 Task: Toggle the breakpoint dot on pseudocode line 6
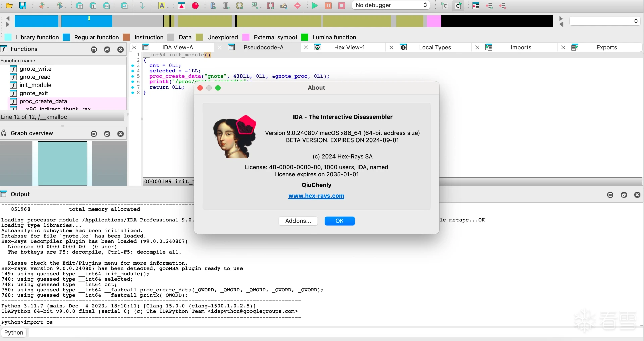coord(133,82)
